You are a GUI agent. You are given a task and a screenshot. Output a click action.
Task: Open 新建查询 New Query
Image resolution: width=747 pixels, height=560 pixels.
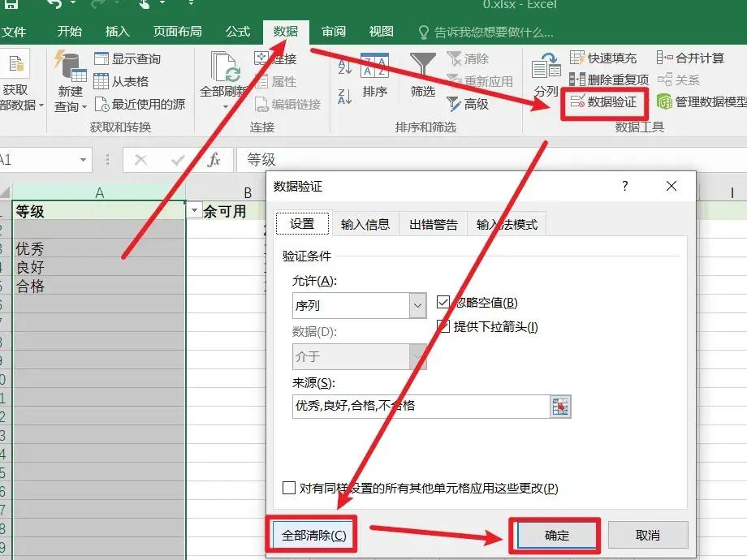click(71, 81)
